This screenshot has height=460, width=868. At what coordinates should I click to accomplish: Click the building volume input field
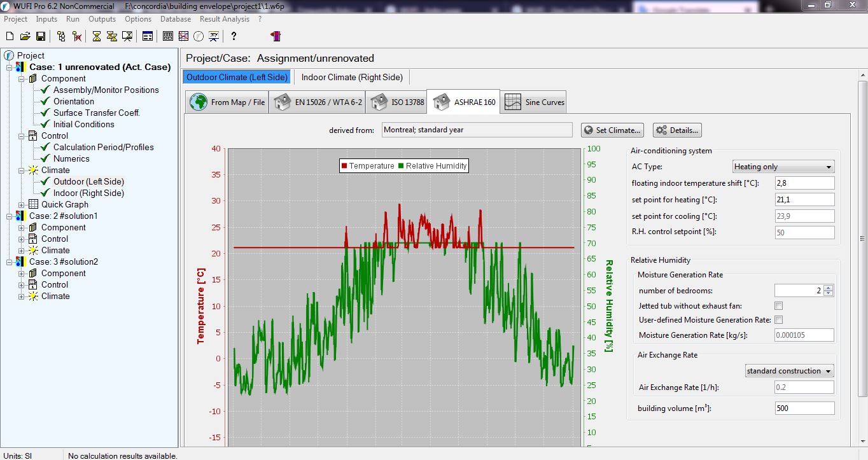804,408
